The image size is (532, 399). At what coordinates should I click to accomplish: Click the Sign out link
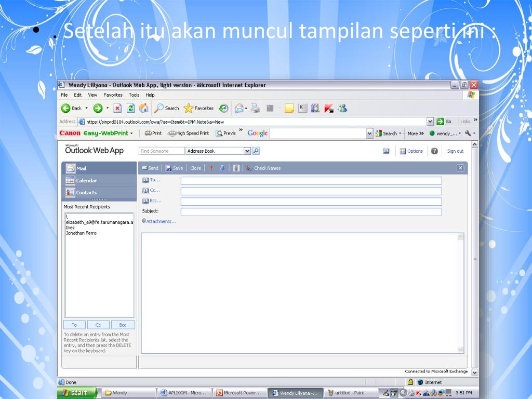[x=455, y=151]
